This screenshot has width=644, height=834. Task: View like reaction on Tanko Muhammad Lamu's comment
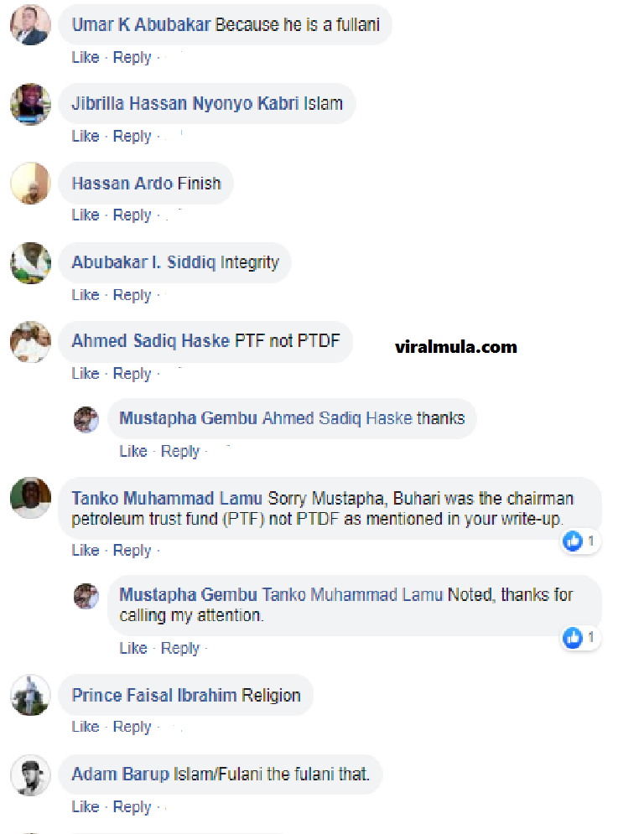pyautogui.click(x=580, y=541)
